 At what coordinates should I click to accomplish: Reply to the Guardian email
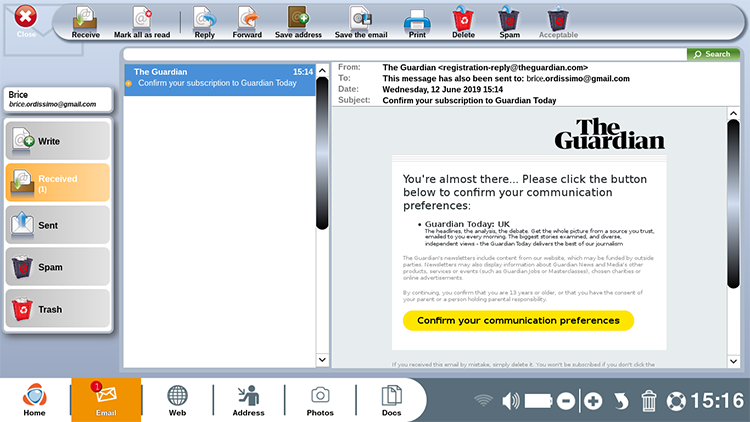[204, 22]
